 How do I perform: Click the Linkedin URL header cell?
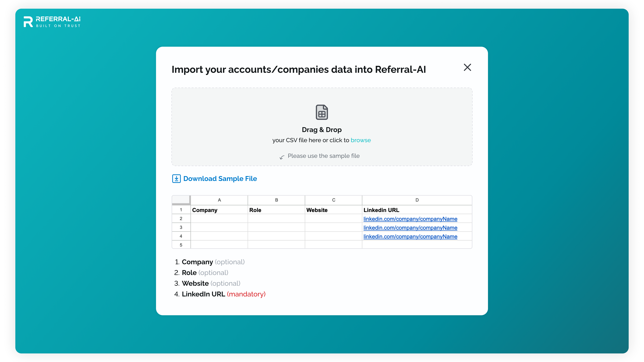pyautogui.click(x=417, y=210)
